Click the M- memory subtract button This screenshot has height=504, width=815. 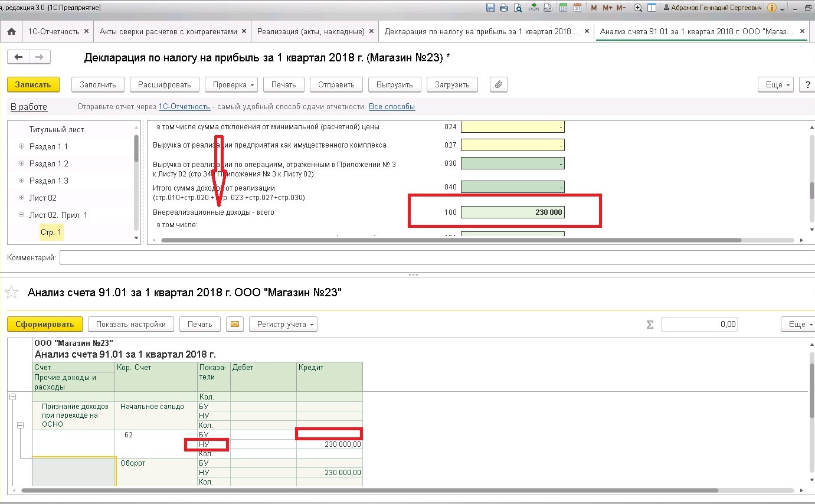click(x=621, y=8)
